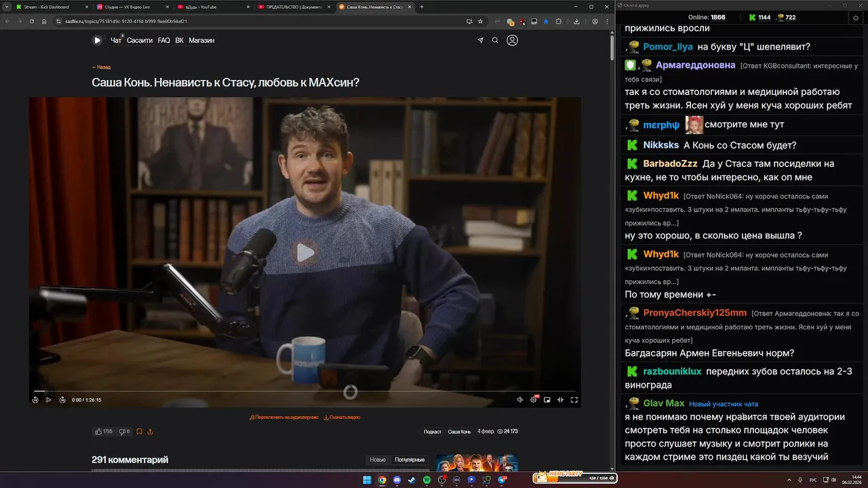Click username Pomor_Ilya in chat

668,47
